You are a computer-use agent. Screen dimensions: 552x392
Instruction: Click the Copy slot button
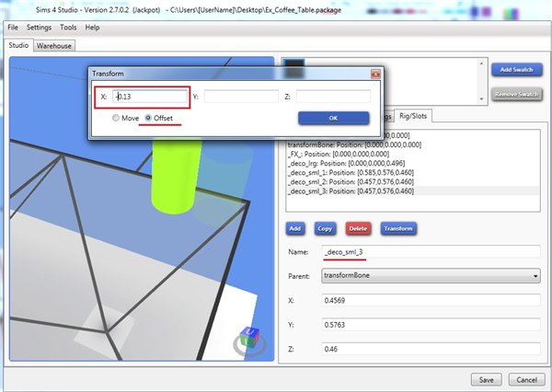[x=325, y=227]
